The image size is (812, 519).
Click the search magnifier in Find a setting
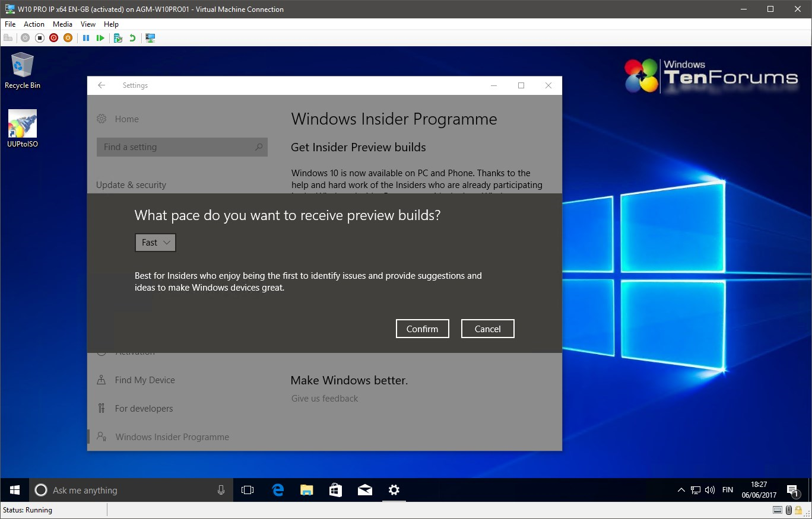259,147
